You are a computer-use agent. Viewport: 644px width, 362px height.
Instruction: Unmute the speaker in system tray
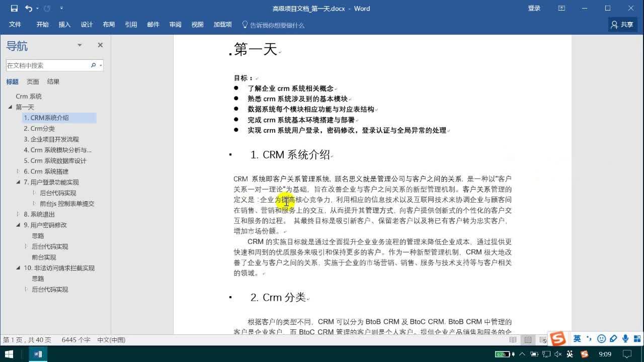coord(558,354)
